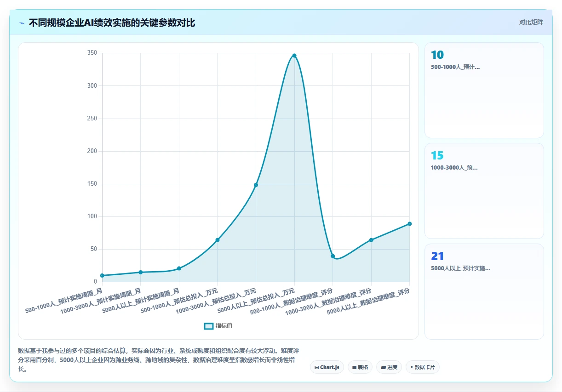Image resolution: width=562 pixels, height=392 pixels.
Task: Click the 对比矩阵 label in header
Action: coord(531,22)
